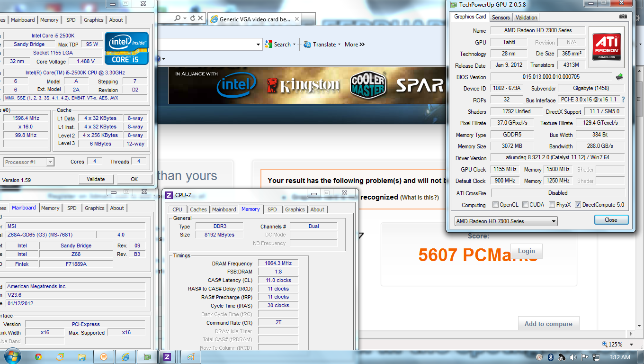Click the browser stop loading X icon
644x364 pixels.
click(x=200, y=18)
